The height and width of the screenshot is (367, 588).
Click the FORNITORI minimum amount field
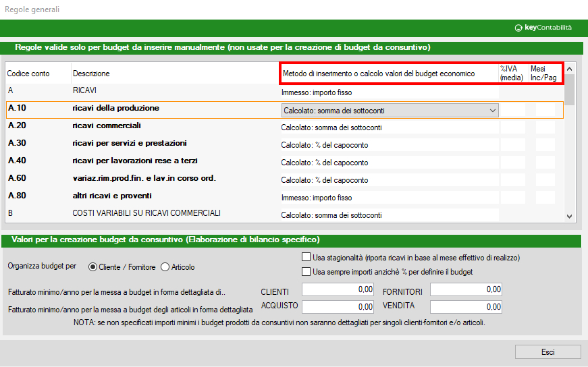466,289
